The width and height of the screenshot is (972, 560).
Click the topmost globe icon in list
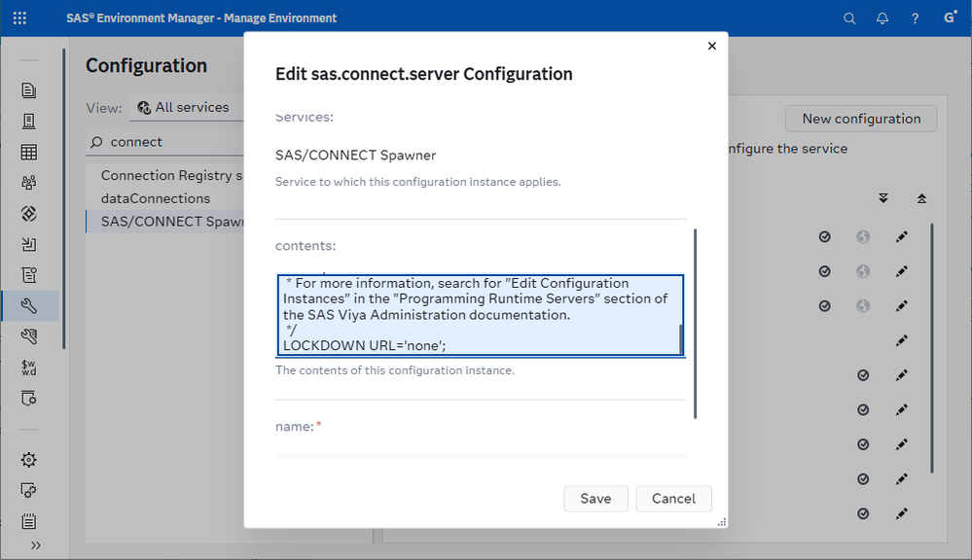tap(863, 236)
